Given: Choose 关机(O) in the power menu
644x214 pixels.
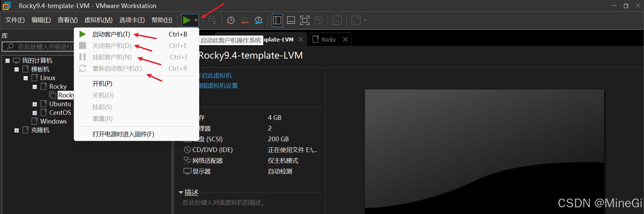Looking at the screenshot, I should click(x=136, y=95).
